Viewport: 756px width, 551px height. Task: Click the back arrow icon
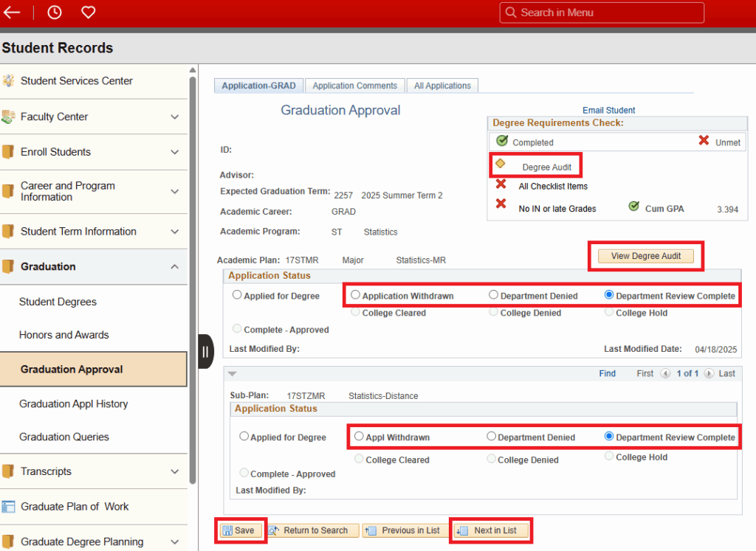point(12,13)
